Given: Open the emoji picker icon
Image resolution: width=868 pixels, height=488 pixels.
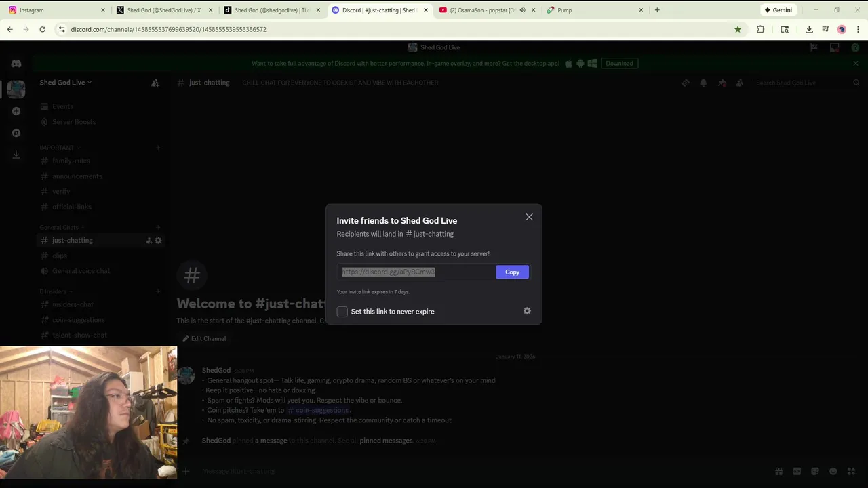Looking at the screenshot, I should (x=833, y=471).
